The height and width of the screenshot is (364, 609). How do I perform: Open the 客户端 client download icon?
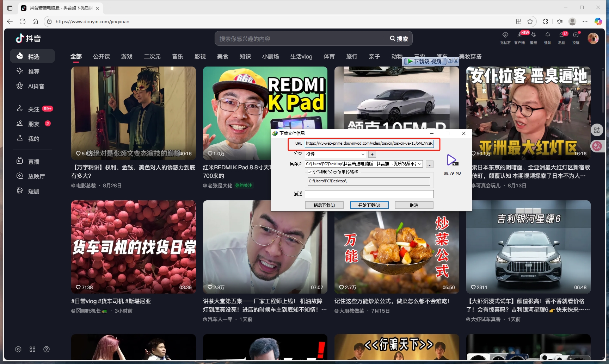tap(519, 38)
